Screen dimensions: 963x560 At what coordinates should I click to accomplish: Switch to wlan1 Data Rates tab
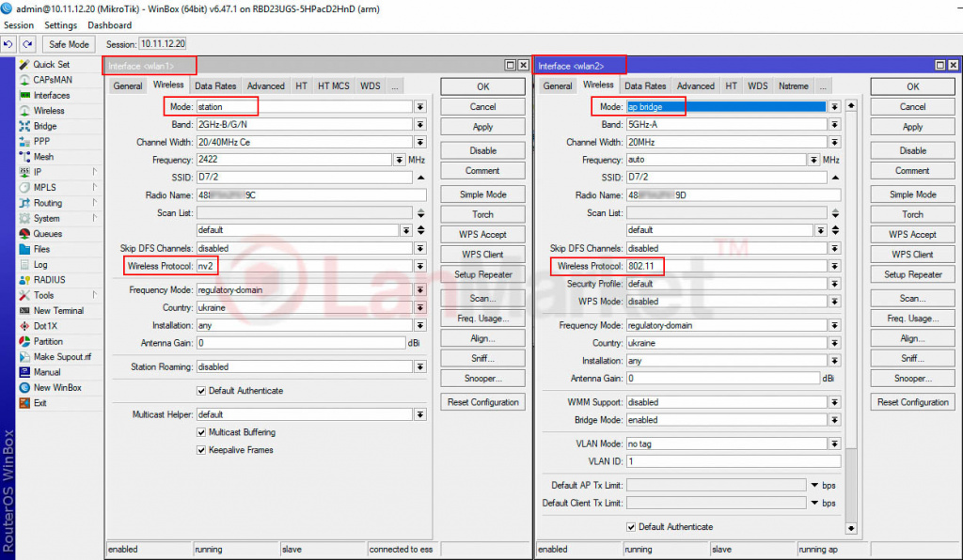[x=215, y=86]
